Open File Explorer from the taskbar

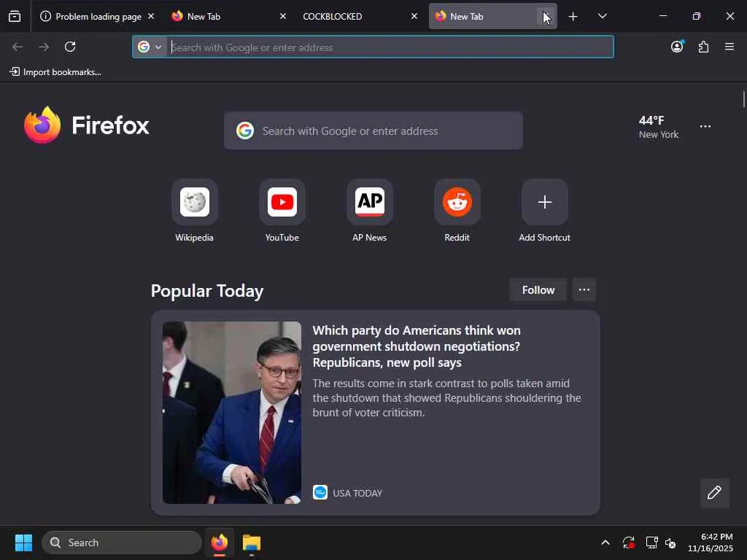point(252,542)
